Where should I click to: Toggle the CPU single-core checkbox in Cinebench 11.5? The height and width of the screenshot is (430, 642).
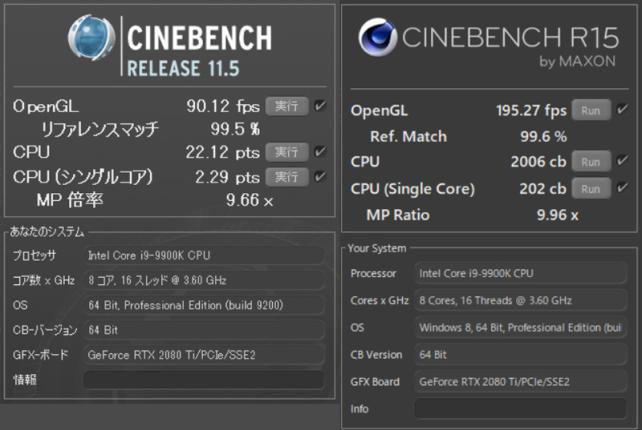(x=320, y=177)
